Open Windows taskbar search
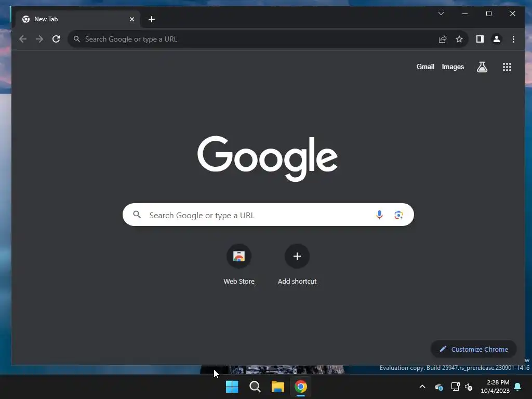The height and width of the screenshot is (399, 532). point(255,387)
